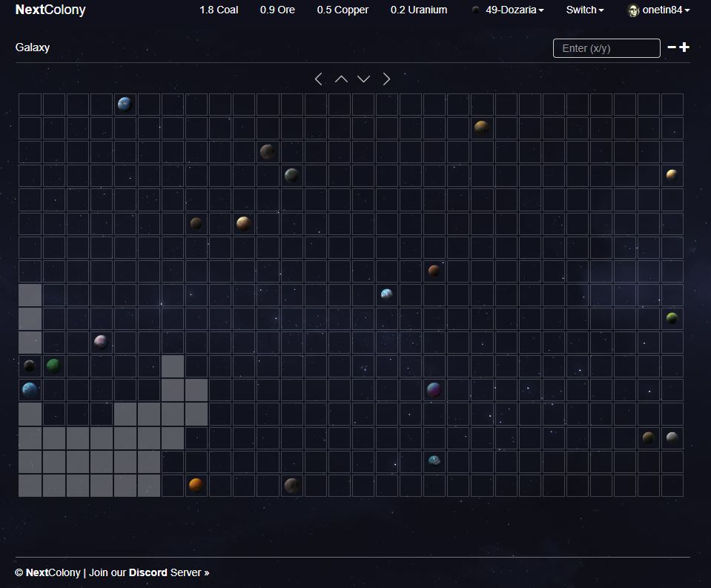The width and height of the screenshot is (711, 588).
Task: Expand the Switch dropdown menu
Action: pos(584,10)
